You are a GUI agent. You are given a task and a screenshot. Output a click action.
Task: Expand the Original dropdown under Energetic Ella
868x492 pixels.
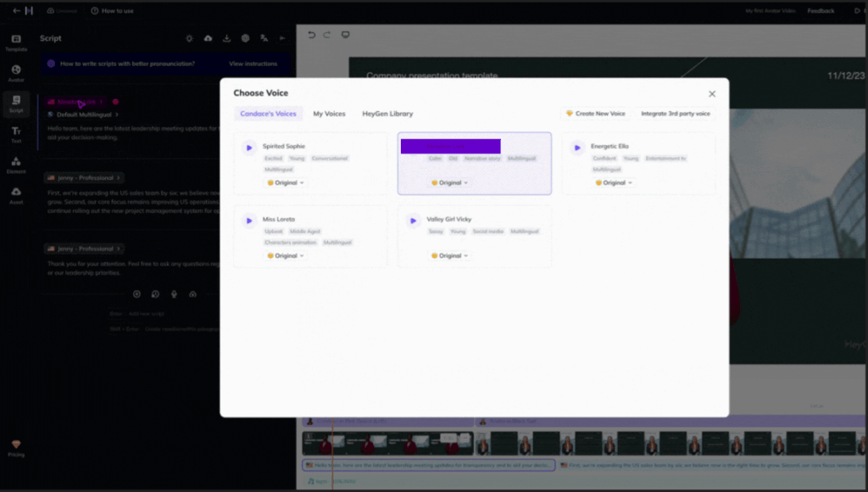(614, 182)
